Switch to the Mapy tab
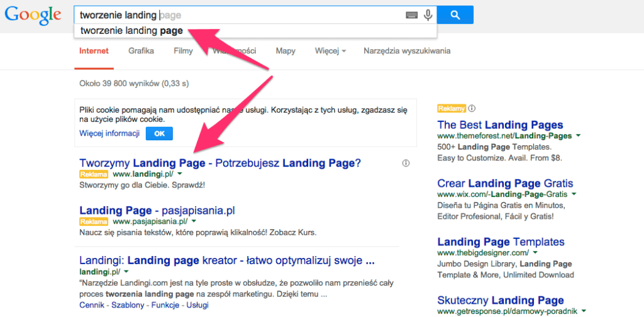Screen dimensions: 644x317 click(x=286, y=51)
